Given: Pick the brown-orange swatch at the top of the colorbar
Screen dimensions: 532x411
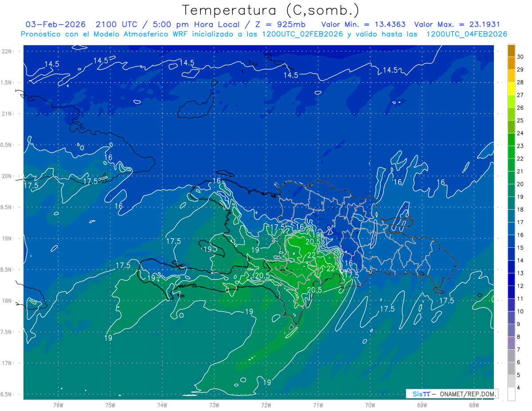Looking at the screenshot, I should (x=511, y=51).
